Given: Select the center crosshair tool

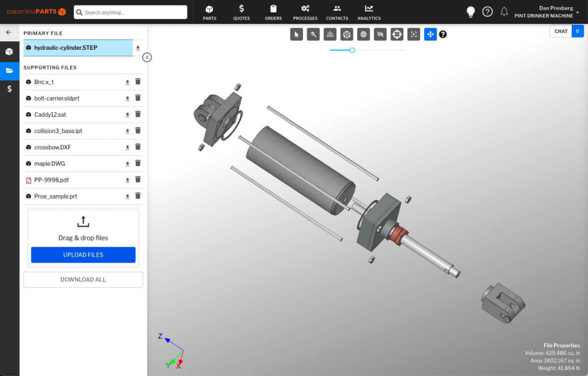Looking at the screenshot, I should 397,34.
